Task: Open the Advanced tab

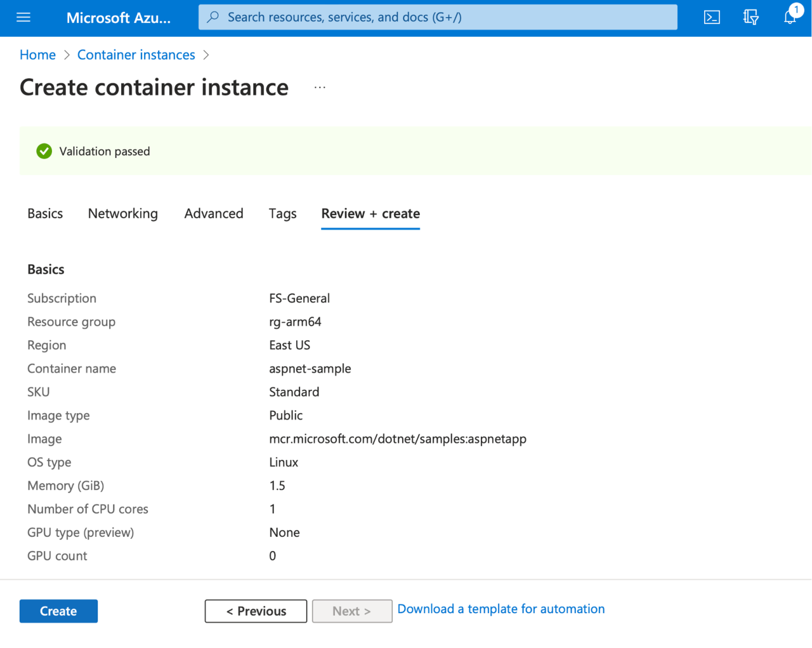Action: pyautogui.click(x=214, y=214)
